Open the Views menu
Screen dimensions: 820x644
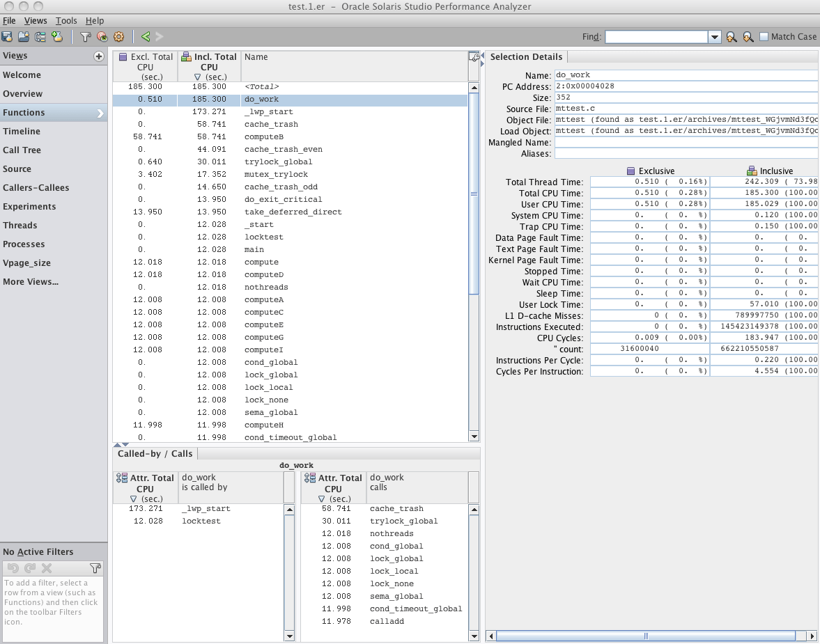(36, 20)
